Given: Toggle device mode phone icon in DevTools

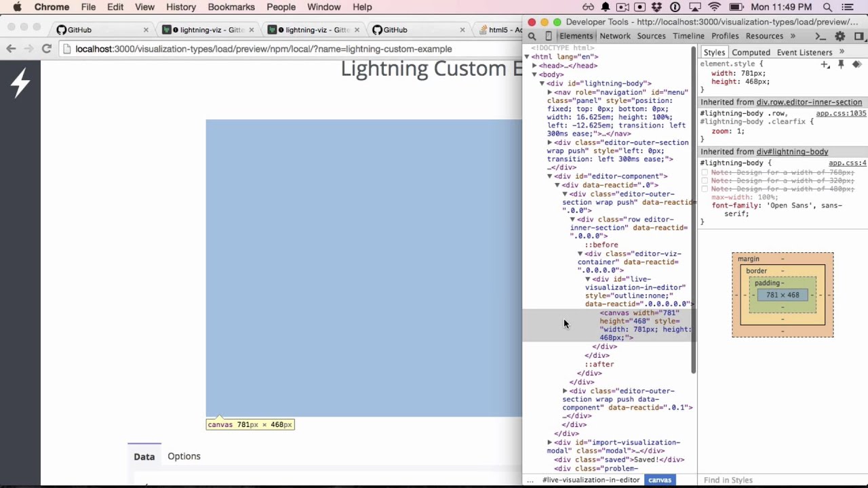Looking at the screenshot, I should (549, 36).
